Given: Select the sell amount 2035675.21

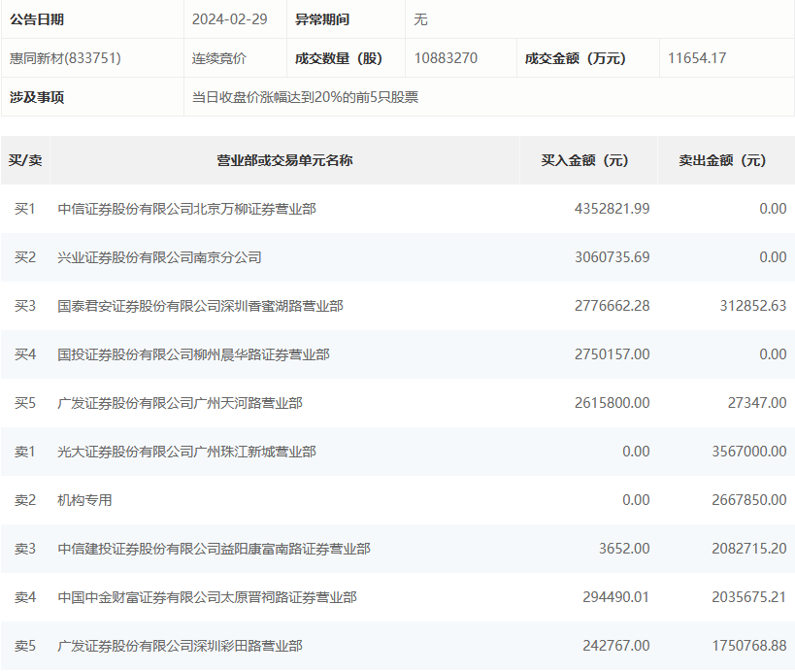Looking at the screenshot, I should click(x=748, y=597).
